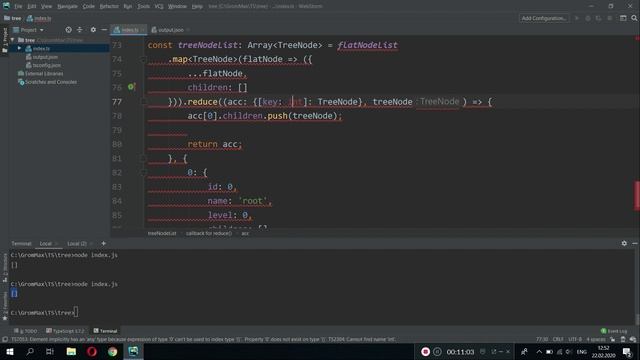Click the locate/scroll from source target icon
Image resolution: width=640 pixels, height=360 pixels.
pyautogui.click(x=69, y=30)
